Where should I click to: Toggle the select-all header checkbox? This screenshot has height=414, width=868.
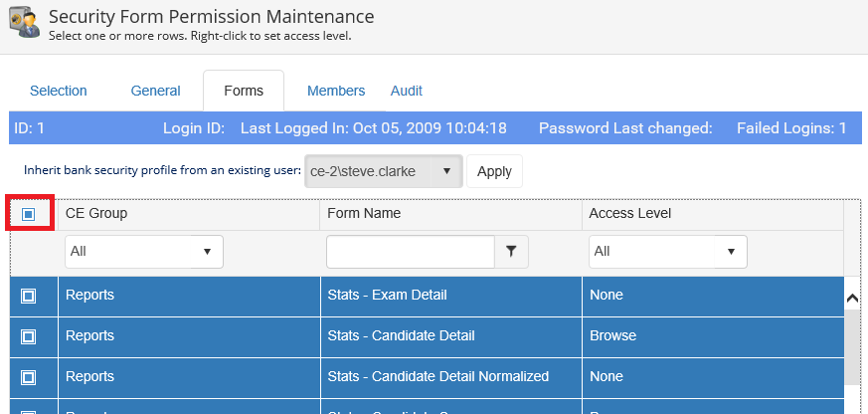tap(29, 214)
